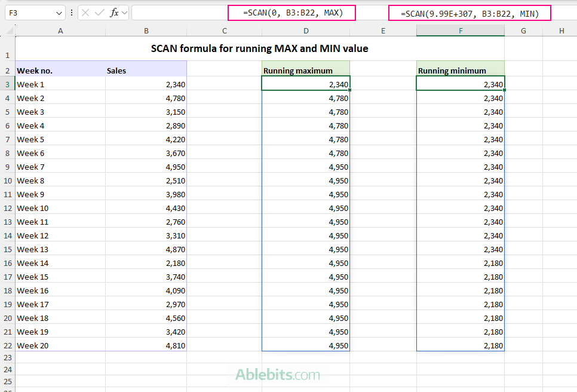Select the sales value 3,150 for Week 3

click(146, 112)
